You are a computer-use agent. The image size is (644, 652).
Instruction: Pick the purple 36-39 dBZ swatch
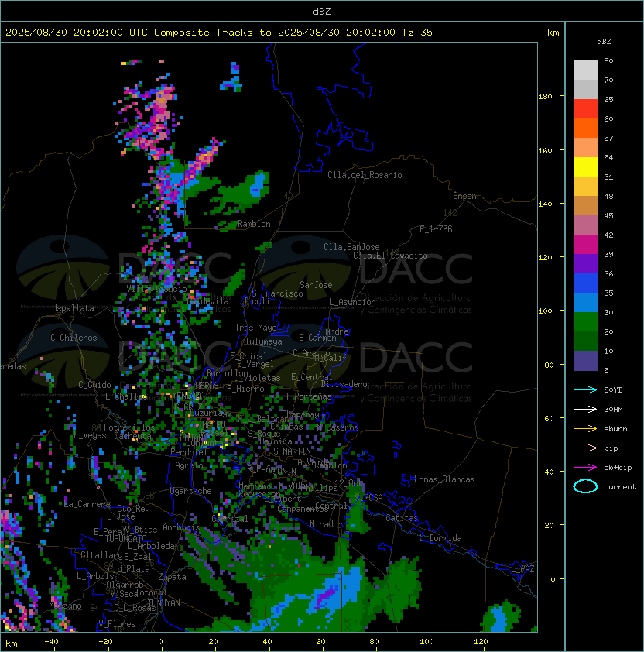click(585, 263)
